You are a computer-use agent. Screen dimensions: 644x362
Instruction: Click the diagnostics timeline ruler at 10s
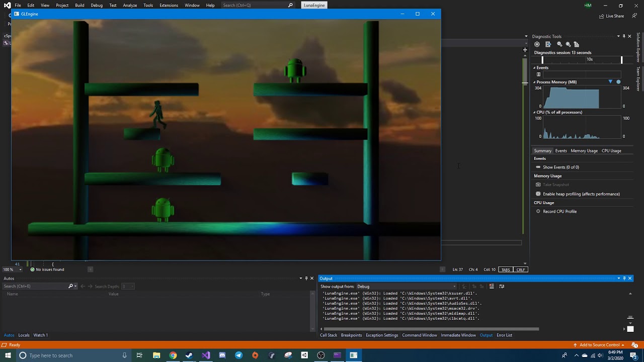590,59
